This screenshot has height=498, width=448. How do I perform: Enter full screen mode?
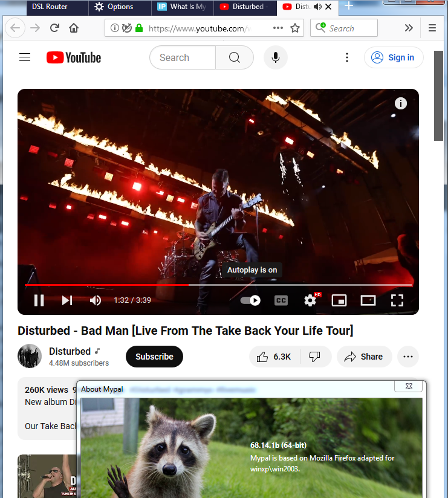click(x=397, y=300)
